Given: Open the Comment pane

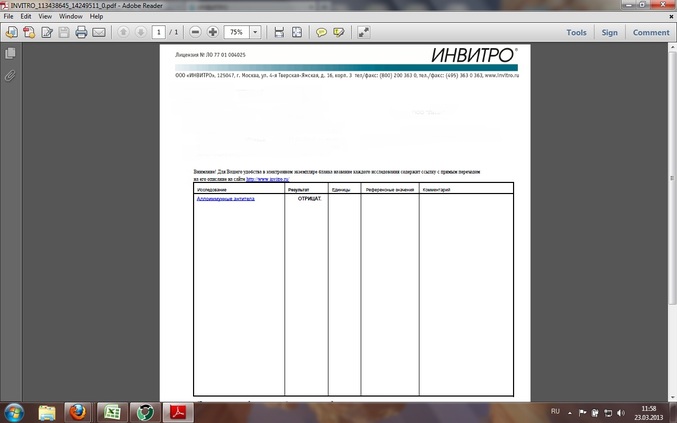Looking at the screenshot, I should [x=650, y=32].
